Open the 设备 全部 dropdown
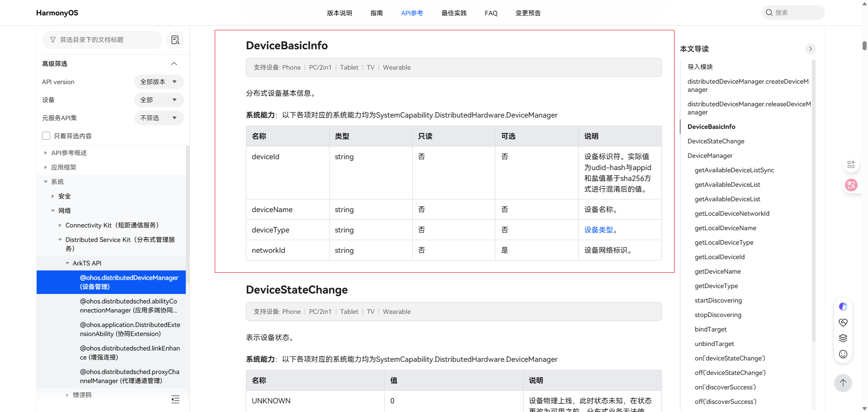868x412 pixels. [x=159, y=100]
